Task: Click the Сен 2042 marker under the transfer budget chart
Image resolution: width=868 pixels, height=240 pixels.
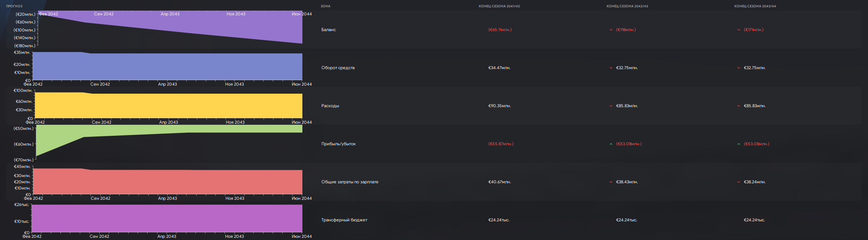Action: [99, 236]
